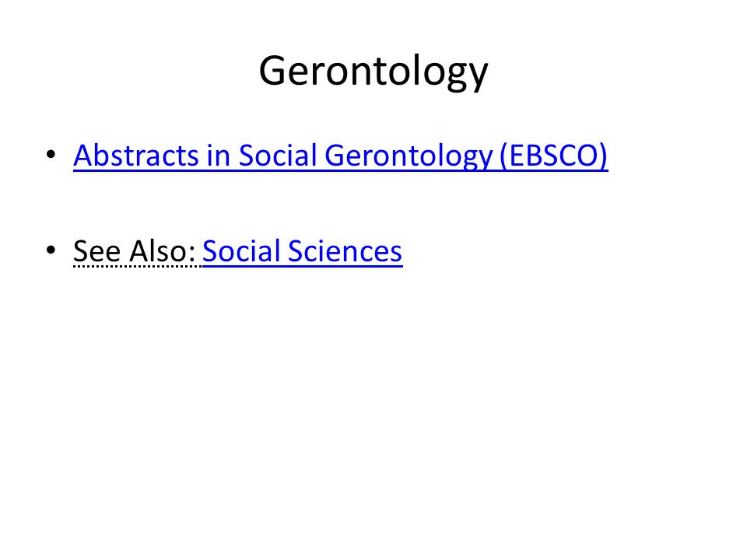This screenshot has height=560, width=747.
Task: Follow the Social Sciences link
Action: tap(303, 251)
